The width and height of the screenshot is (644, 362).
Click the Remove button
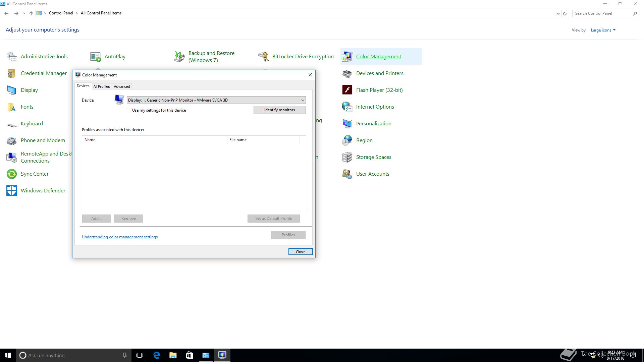tap(129, 219)
